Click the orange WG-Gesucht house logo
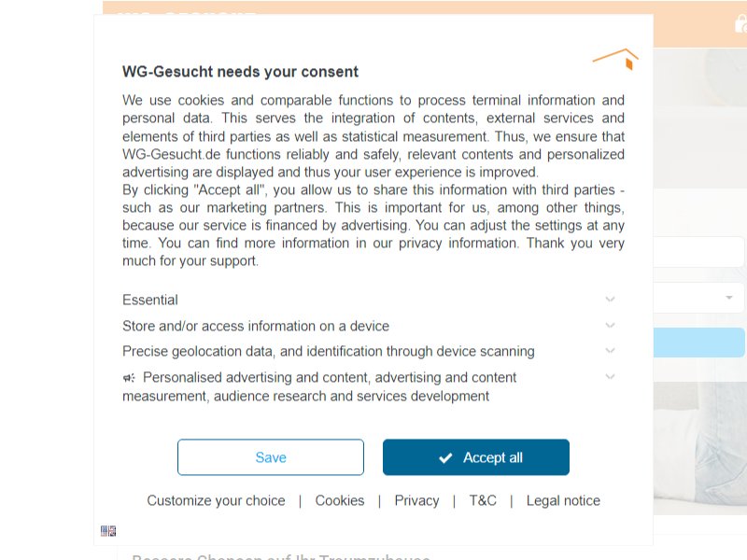Screen dimensions: 747x560 (615, 59)
